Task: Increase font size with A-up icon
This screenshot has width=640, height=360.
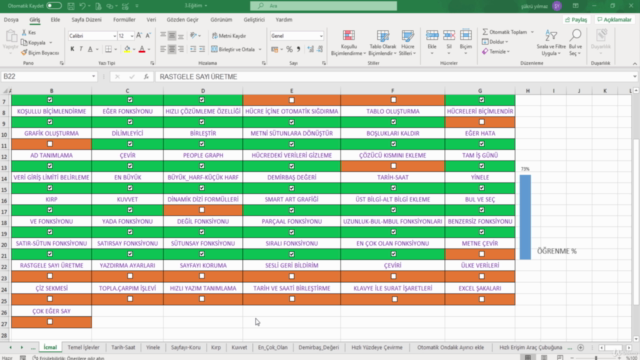Action: coord(139,36)
